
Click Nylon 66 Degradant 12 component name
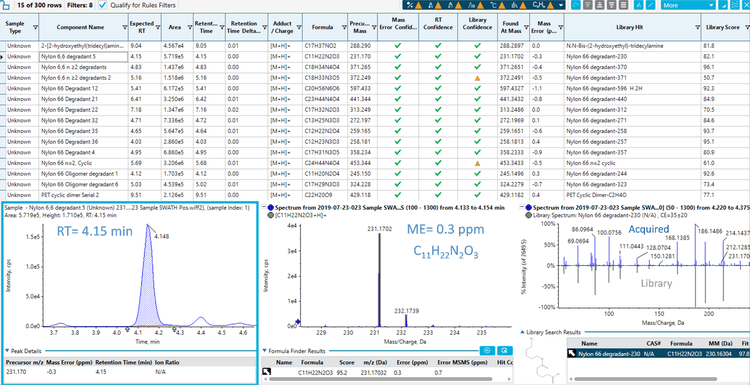click(70, 88)
